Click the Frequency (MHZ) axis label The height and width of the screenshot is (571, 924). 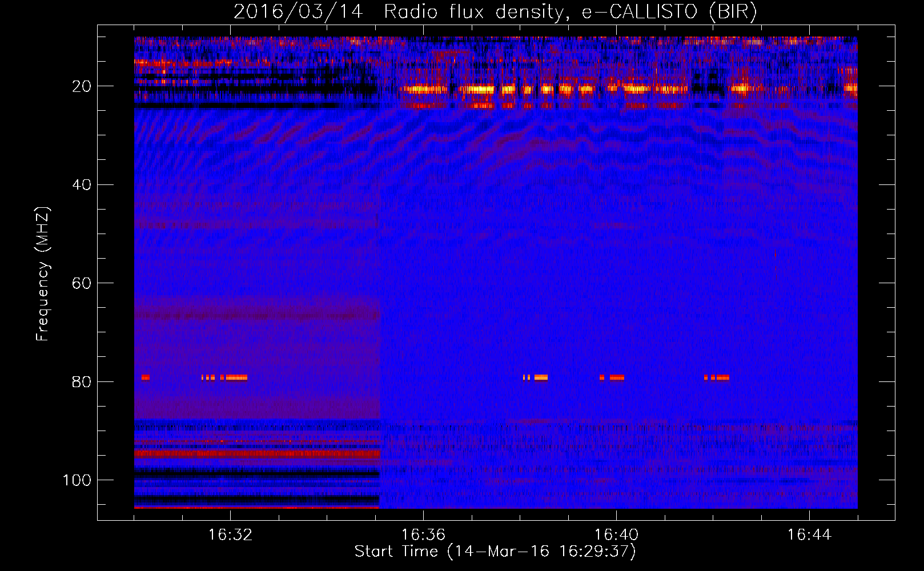click(x=43, y=274)
